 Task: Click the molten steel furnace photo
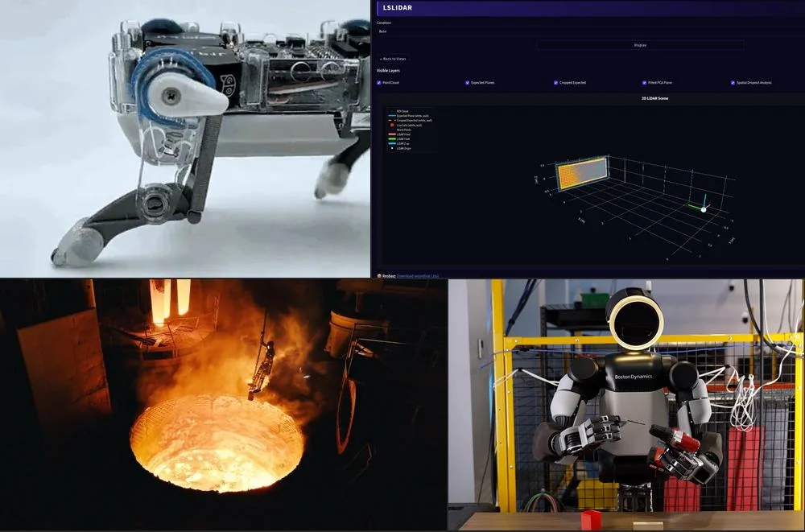tap(223, 405)
